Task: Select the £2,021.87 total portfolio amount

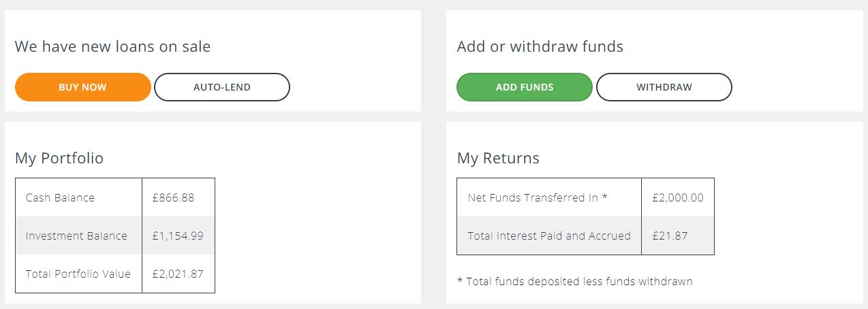Action: pos(178,274)
